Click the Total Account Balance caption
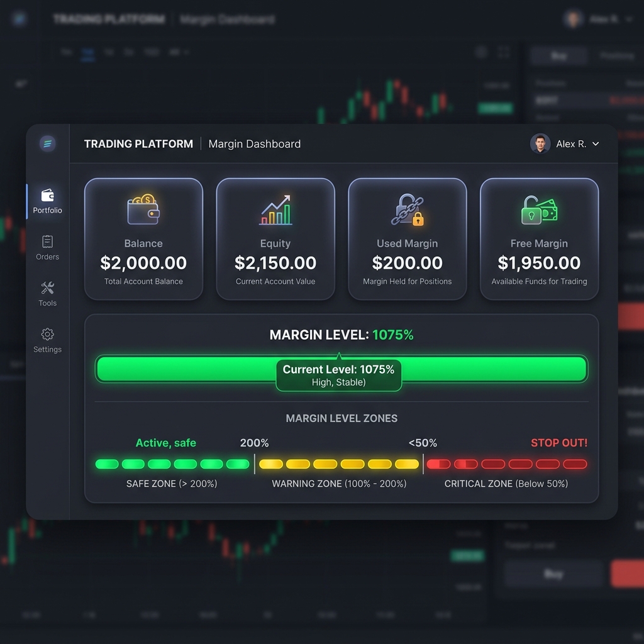644x644 pixels. point(143,281)
